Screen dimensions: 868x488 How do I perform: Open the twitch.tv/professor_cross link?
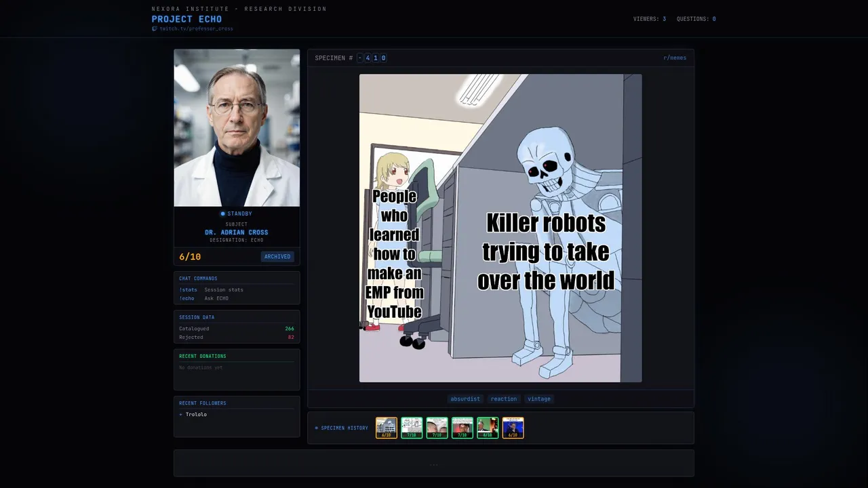pos(196,29)
